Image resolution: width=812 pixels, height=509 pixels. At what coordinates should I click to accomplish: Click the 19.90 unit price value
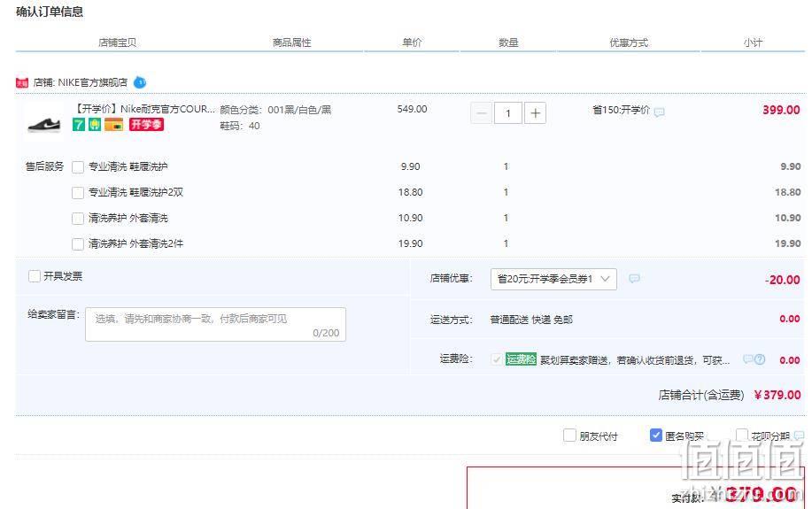411,243
